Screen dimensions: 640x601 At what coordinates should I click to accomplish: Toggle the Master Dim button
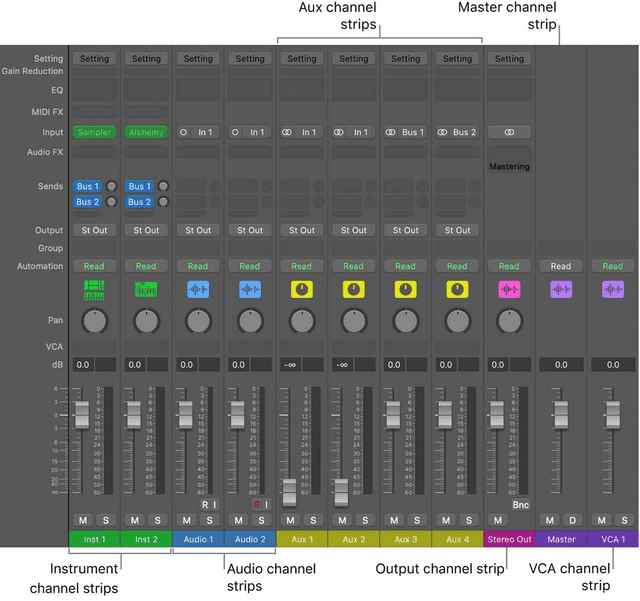[x=573, y=520]
